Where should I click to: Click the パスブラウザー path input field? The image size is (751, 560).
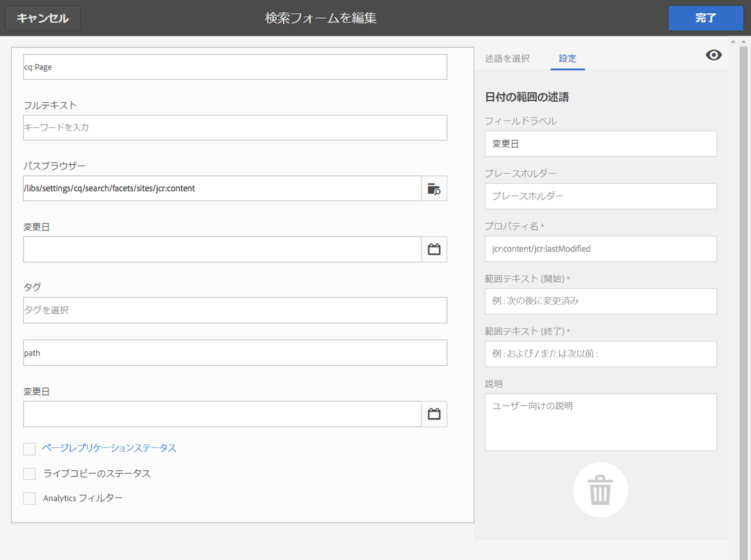pyautogui.click(x=223, y=189)
